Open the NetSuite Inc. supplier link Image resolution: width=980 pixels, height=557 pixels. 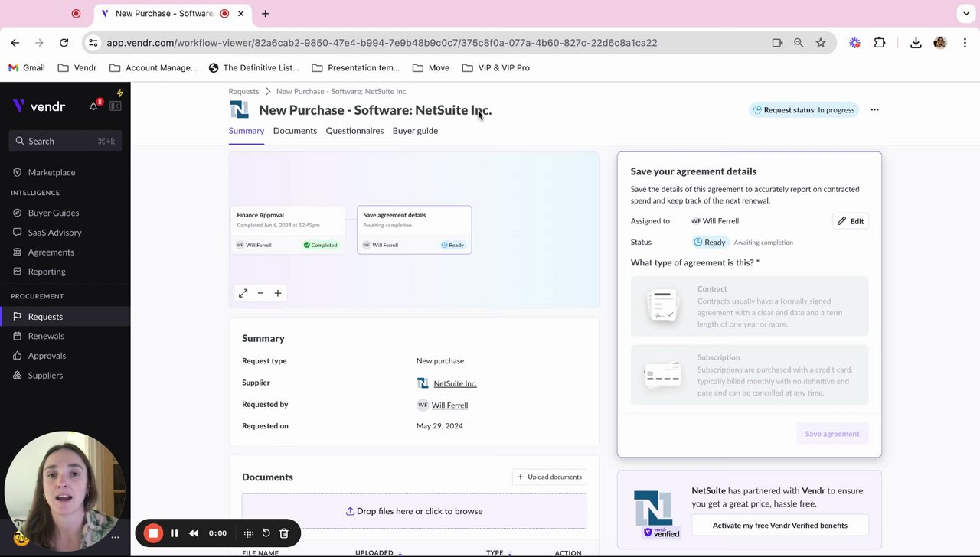pyautogui.click(x=455, y=383)
